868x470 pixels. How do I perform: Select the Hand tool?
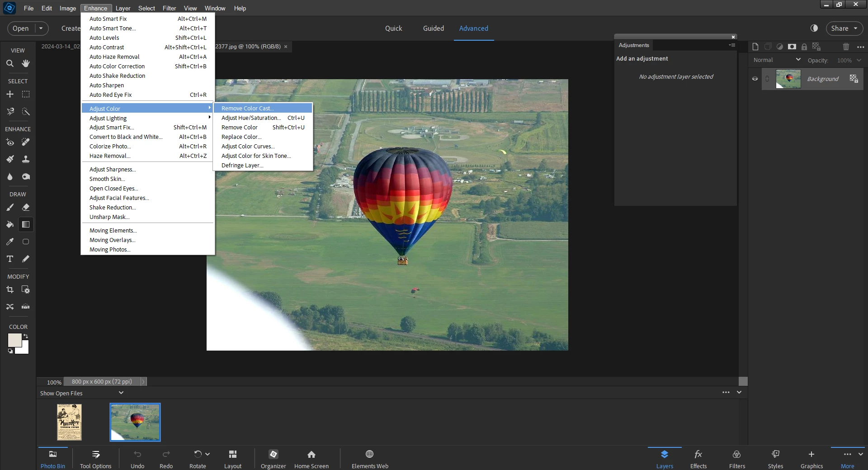(26, 63)
